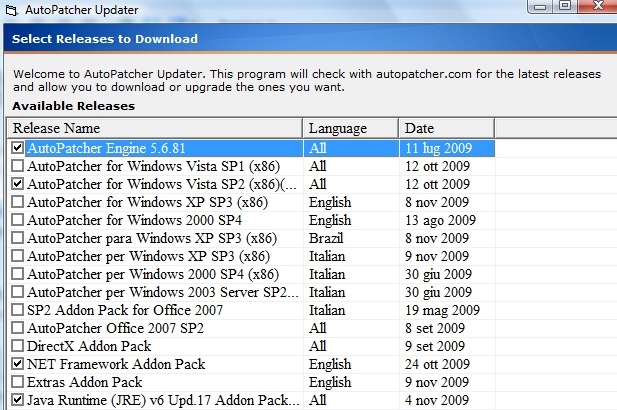Check the DirectX Addon Pack checkbox
The image size is (617, 410).
(x=17, y=346)
